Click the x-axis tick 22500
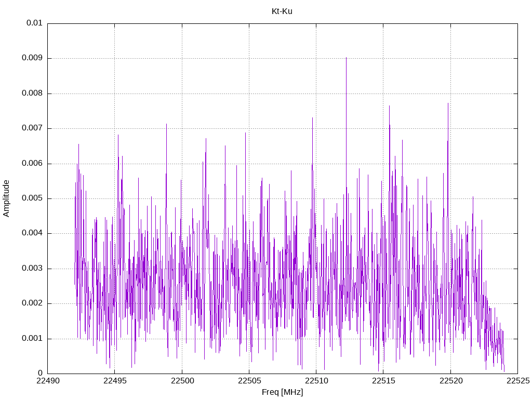The width and height of the screenshot is (532, 399). pyautogui.click(x=182, y=381)
